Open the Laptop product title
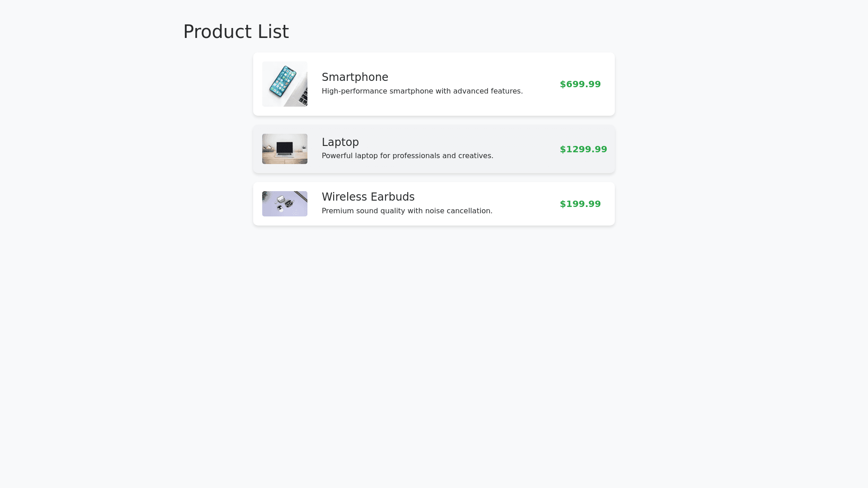Image resolution: width=868 pixels, height=488 pixels. tap(340, 142)
